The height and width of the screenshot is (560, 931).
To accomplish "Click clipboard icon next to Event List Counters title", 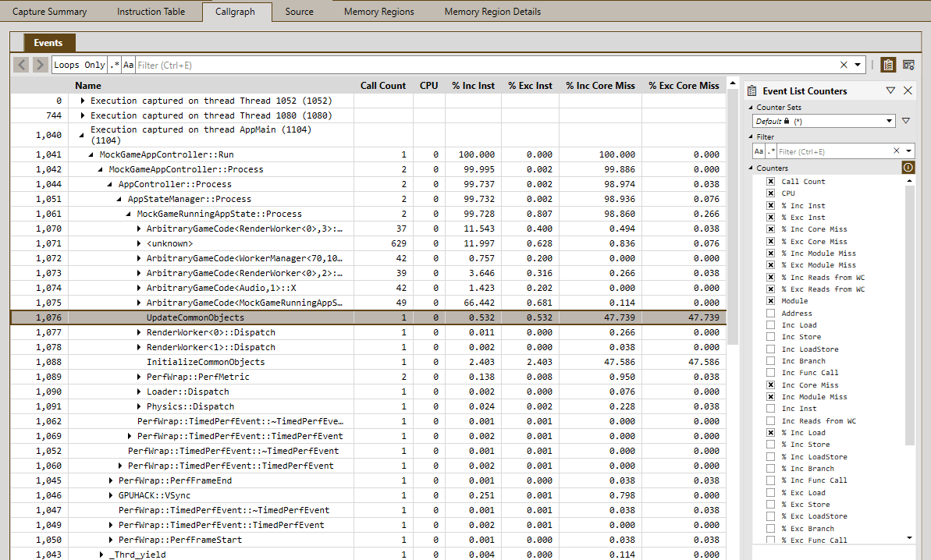I will (x=752, y=90).
